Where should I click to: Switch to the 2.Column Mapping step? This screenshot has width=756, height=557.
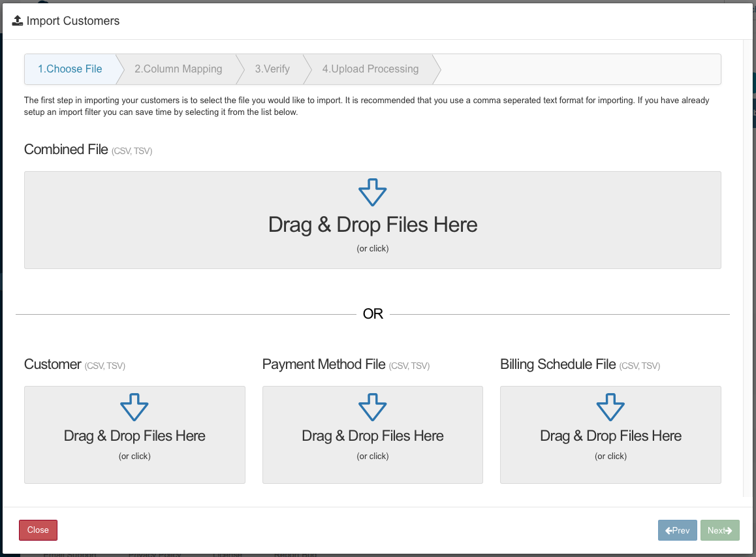pyautogui.click(x=178, y=69)
